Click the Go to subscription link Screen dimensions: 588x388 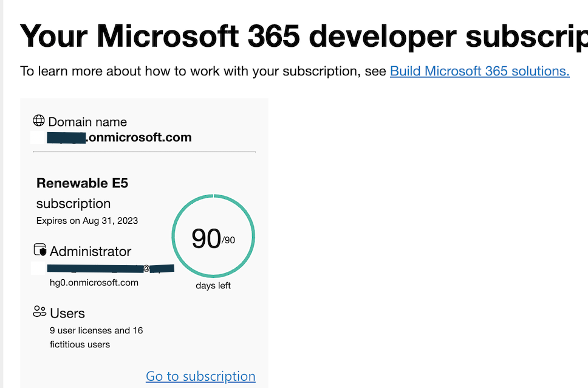tap(200, 376)
